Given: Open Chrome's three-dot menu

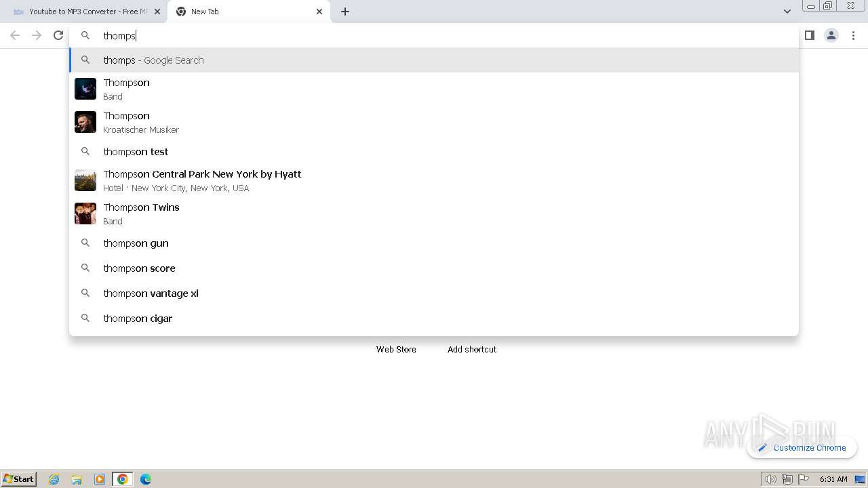Looking at the screenshot, I should pyautogui.click(x=854, y=35).
